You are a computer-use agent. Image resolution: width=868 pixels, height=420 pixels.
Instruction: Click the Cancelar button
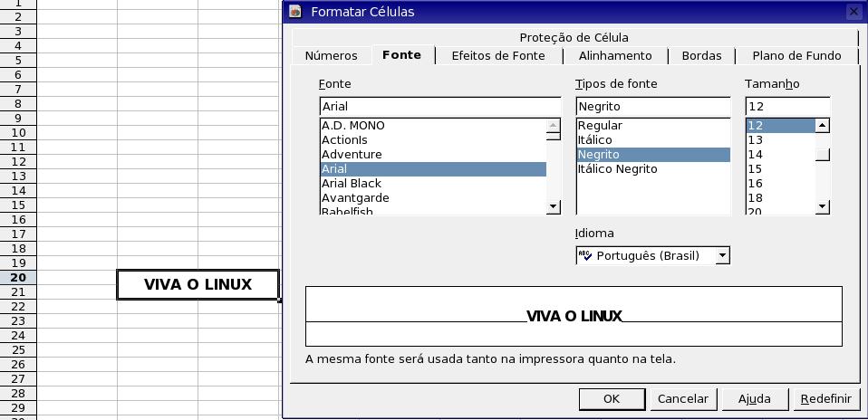[682, 399]
